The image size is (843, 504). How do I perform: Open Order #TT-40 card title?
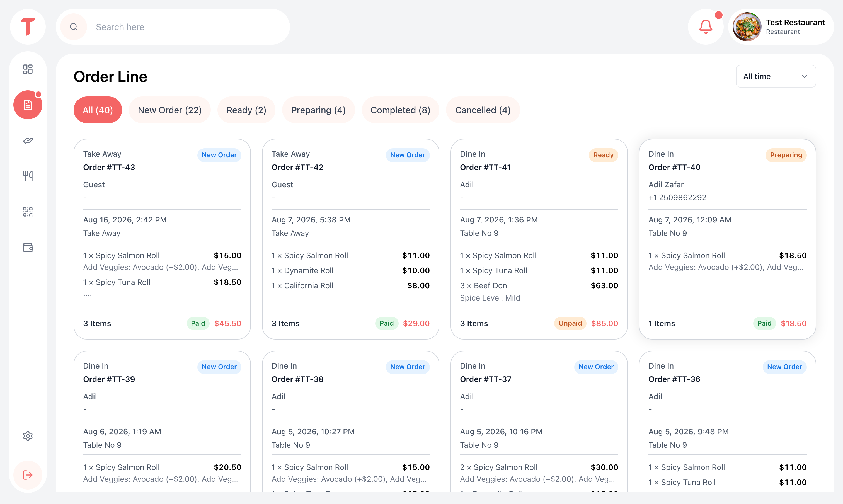[x=675, y=167]
